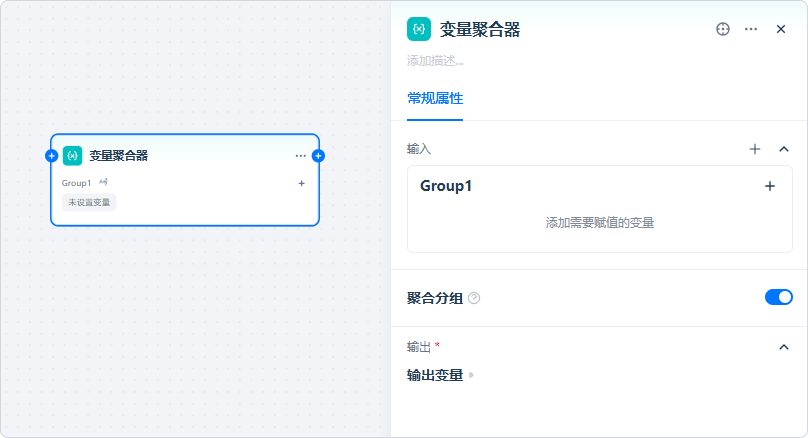
Task: Click the rename icon beside Group1 in the node
Action: (103, 182)
